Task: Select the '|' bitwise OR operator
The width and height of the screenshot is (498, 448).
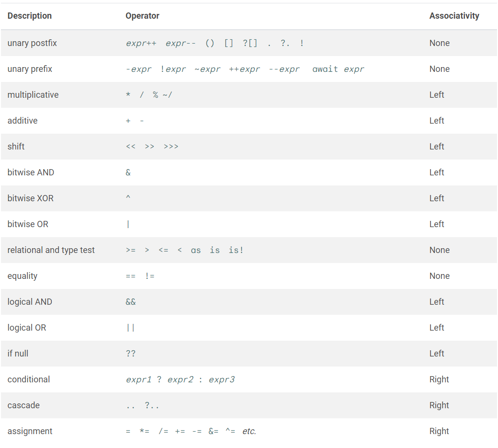Action: click(128, 224)
